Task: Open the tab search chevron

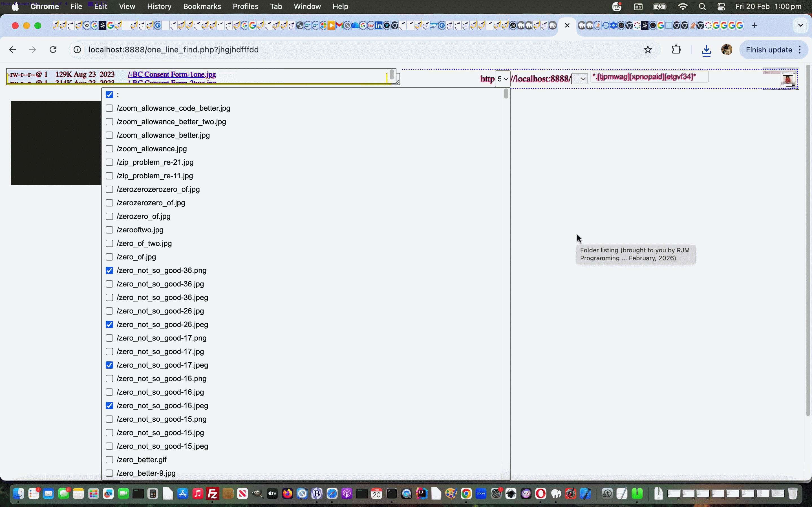Action: point(800,25)
